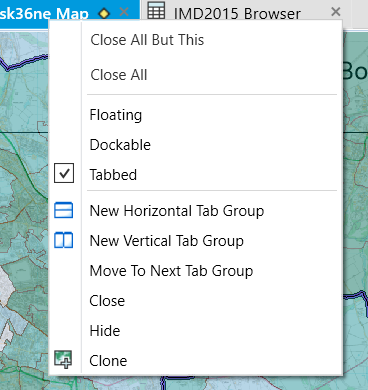Click New Vertical Tab Group icon
This screenshot has width=368, height=390.
64,240
